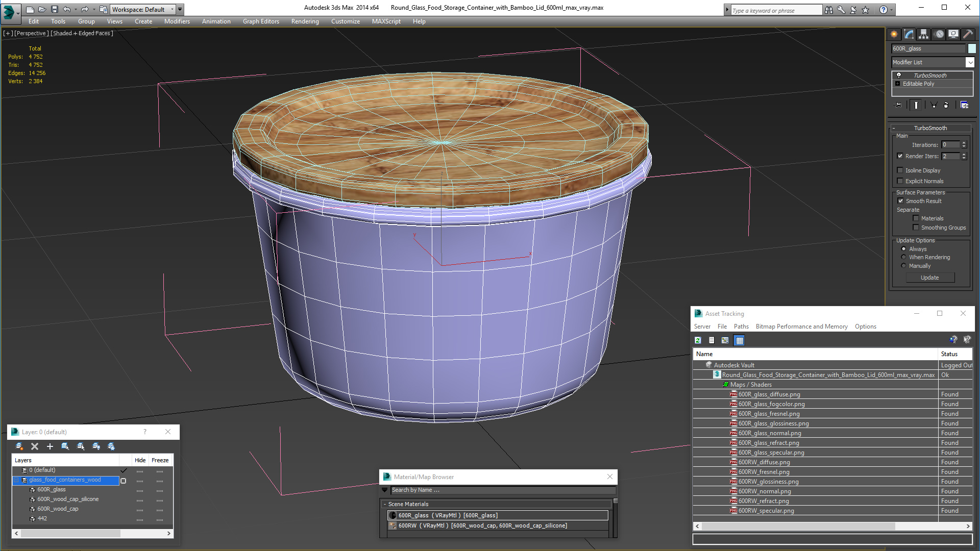Click the satellite Communication Center icon
The image size is (980, 551).
(853, 10)
